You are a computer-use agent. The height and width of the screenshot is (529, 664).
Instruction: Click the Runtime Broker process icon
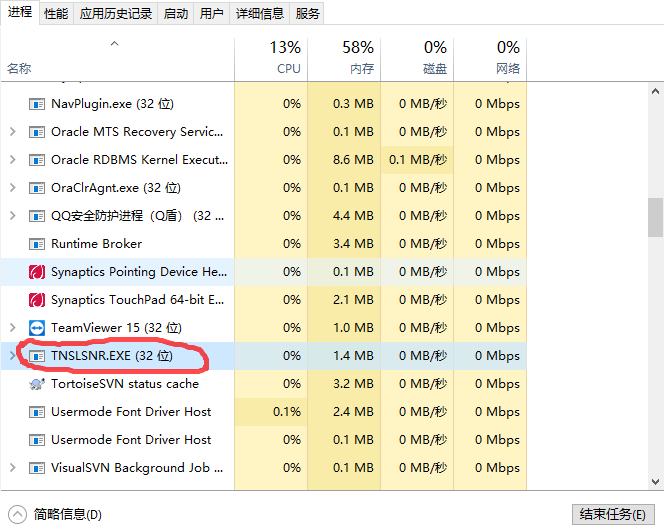(37, 244)
